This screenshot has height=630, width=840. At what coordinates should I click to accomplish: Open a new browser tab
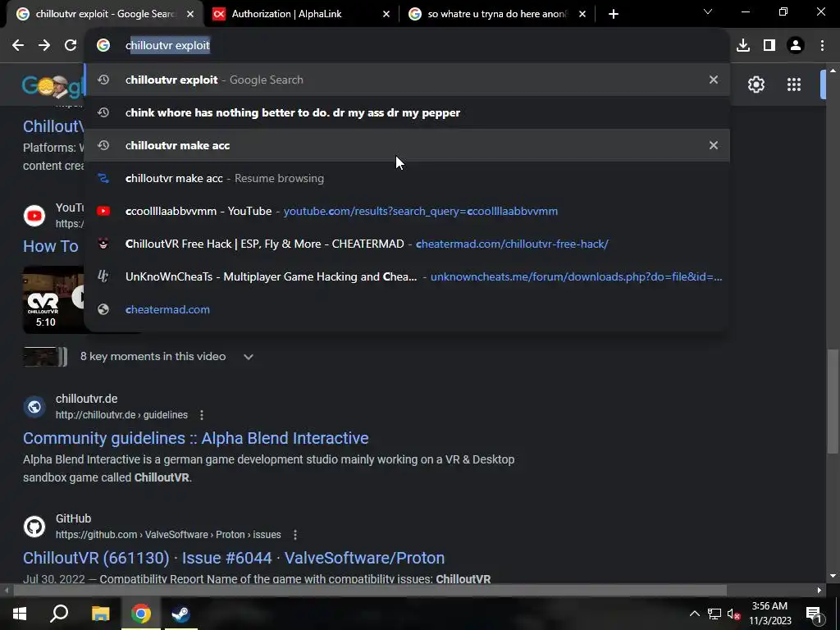click(x=614, y=15)
